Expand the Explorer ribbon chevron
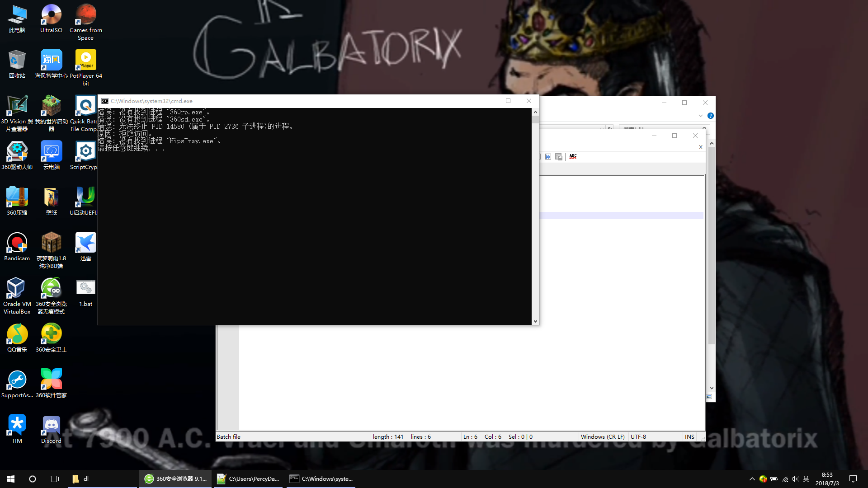This screenshot has width=868, height=488. tap(701, 116)
